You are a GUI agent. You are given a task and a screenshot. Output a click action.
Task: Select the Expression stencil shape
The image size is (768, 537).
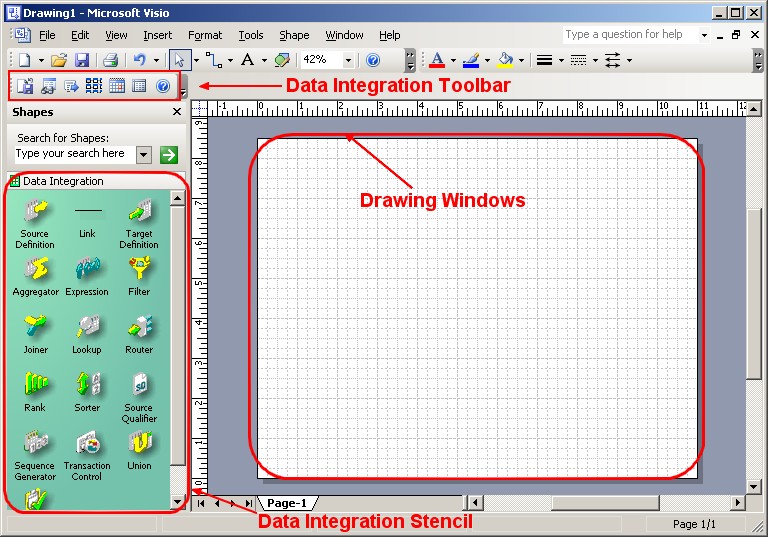point(87,277)
